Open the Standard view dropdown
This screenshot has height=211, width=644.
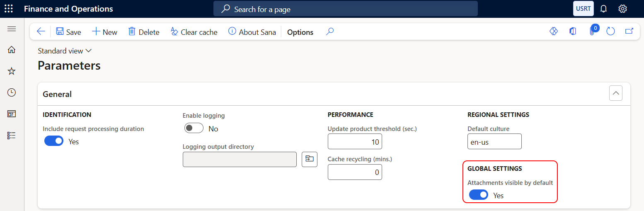[65, 51]
